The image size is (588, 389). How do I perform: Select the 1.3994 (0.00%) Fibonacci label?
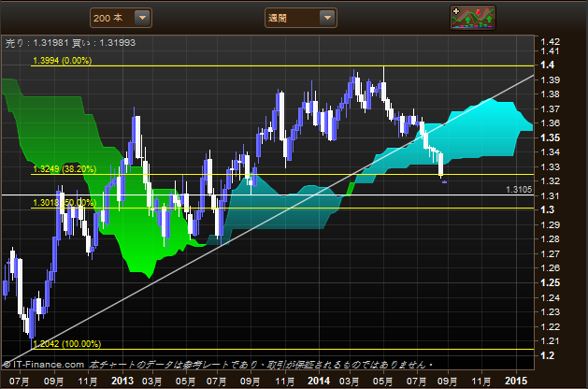63,61
